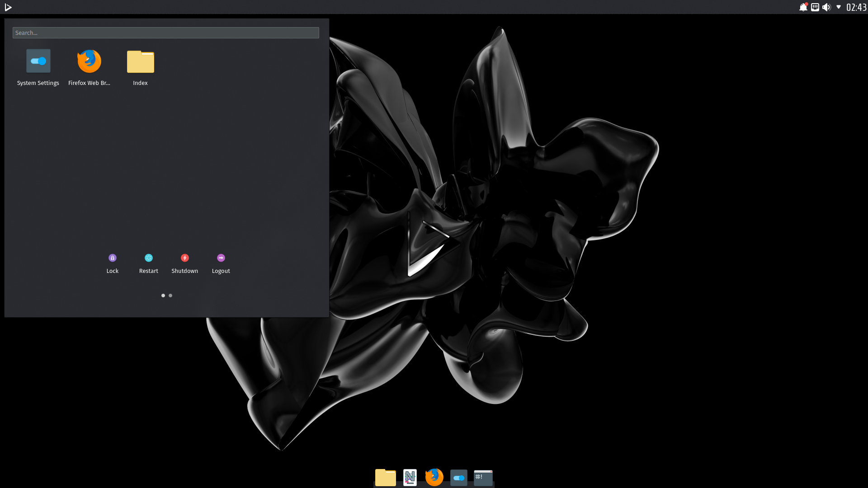Launch Firefox from the dock
868x488 pixels.
(434, 477)
